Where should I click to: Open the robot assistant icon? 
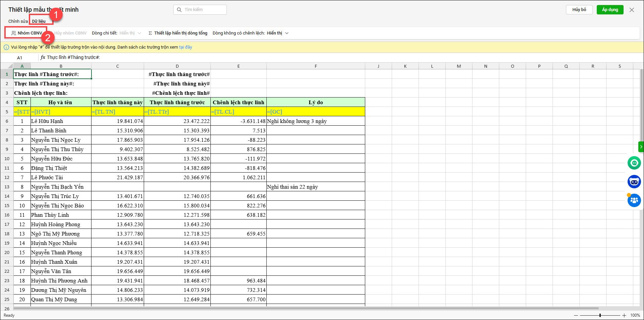[634, 182]
